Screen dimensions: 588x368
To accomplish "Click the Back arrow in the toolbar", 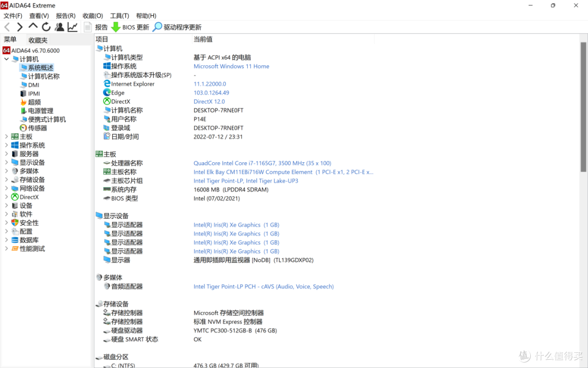I will pyautogui.click(x=7, y=27).
